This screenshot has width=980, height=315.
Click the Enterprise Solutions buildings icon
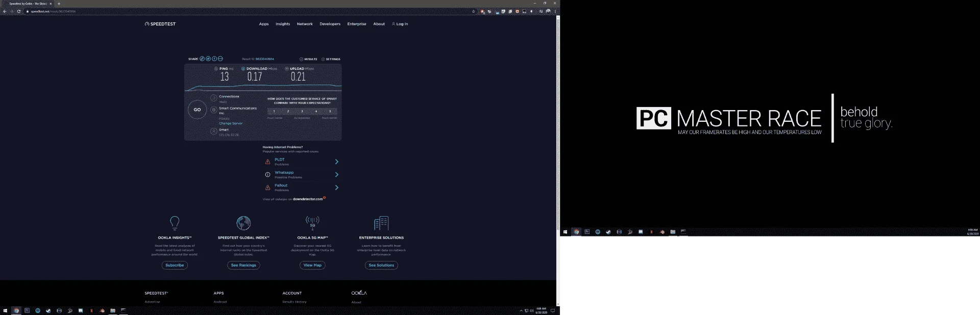pos(381,223)
